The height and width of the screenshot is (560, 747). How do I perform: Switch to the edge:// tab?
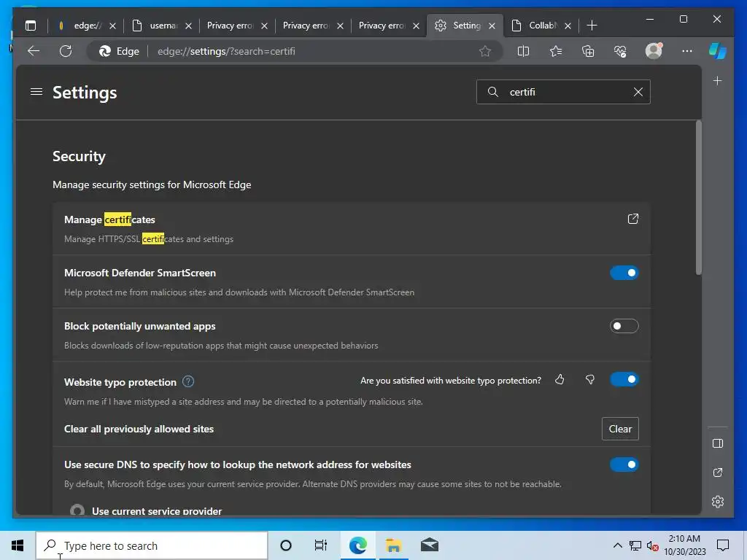tap(86, 26)
